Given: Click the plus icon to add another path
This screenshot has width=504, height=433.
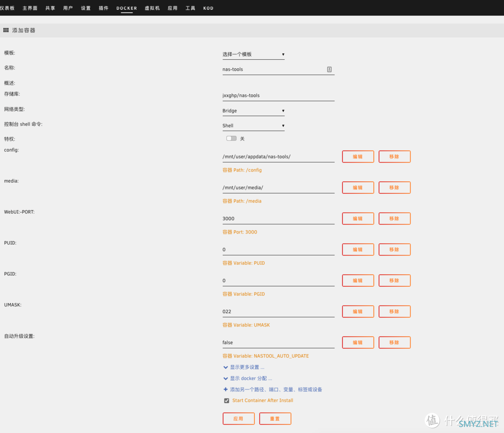Looking at the screenshot, I should [225, 389].
